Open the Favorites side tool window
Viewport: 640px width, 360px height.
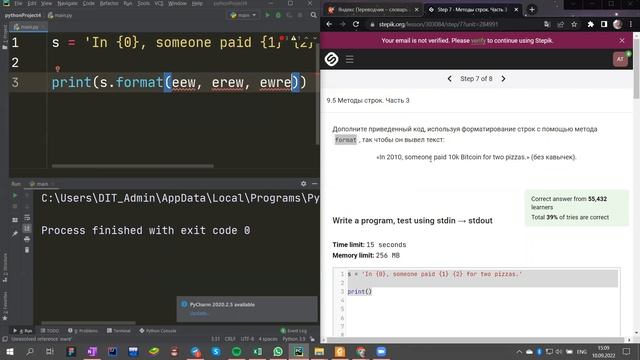click(x=5, y=307)
